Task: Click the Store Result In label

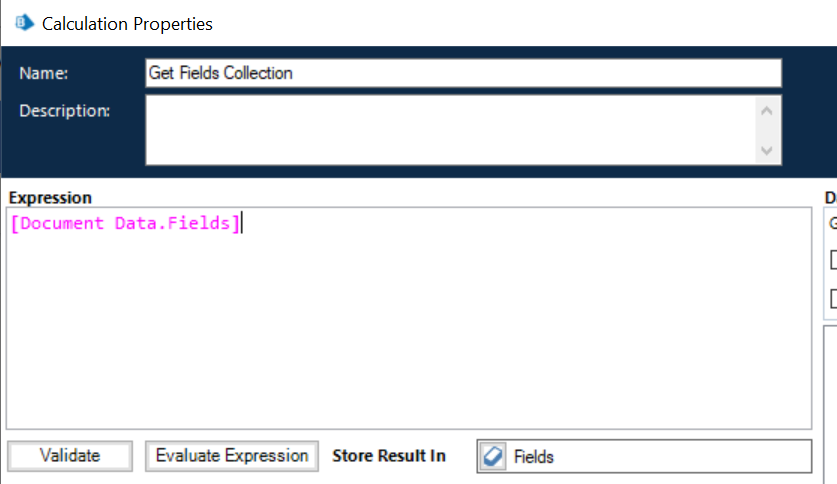Action: pyautogui.click(x=389, y=456)
